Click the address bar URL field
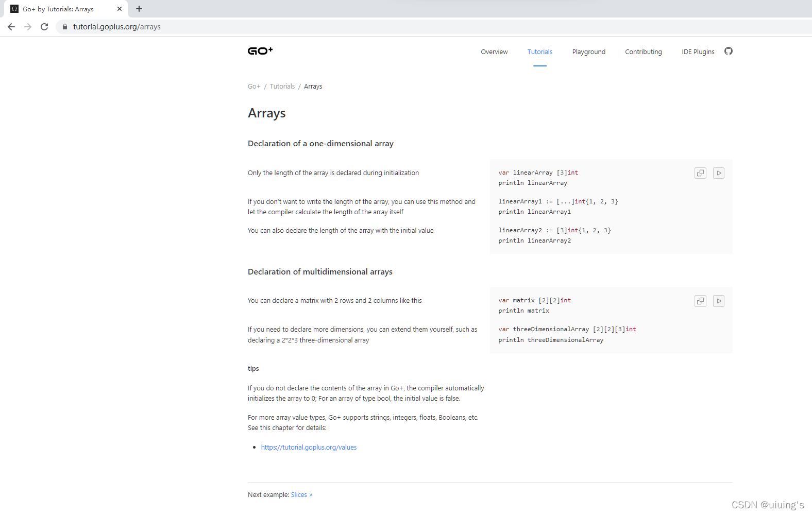 [x=433, y=27]
